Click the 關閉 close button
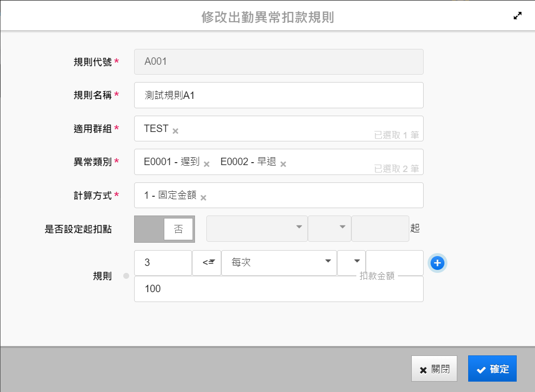Screen dimensions: 535x392 pyautogui.click(x=434, y=369)
